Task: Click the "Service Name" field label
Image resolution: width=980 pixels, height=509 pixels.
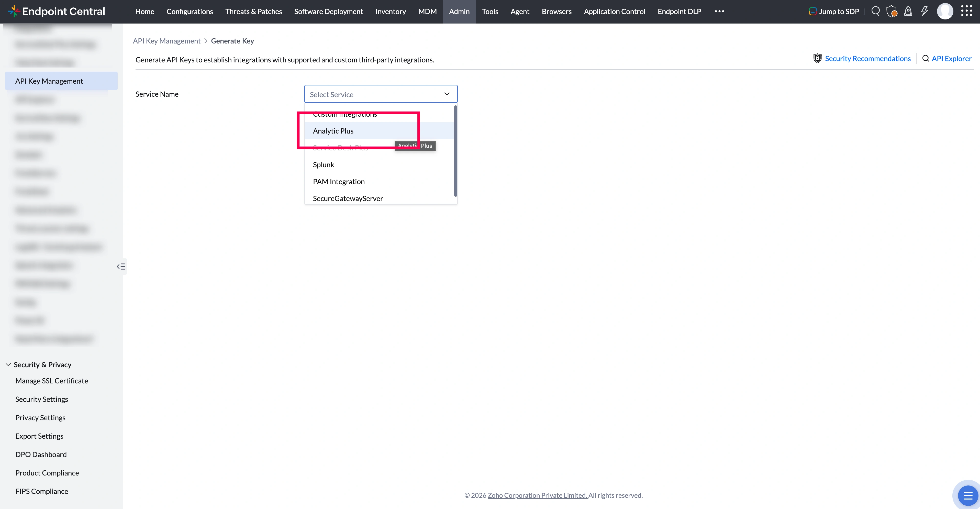Action: click(x=157, y=94)
